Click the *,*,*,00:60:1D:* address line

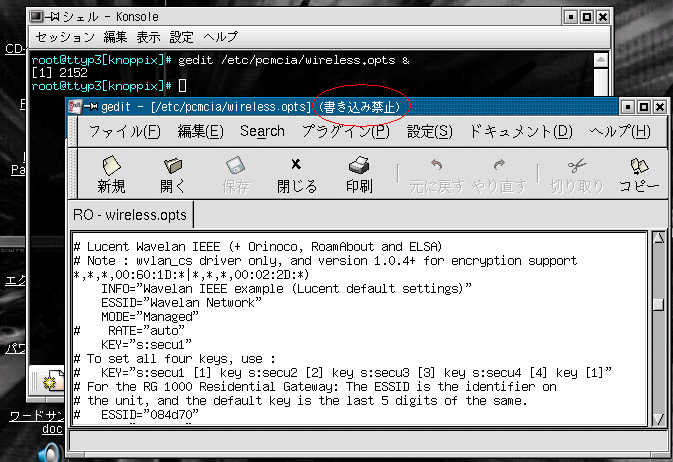pos(191,275)
